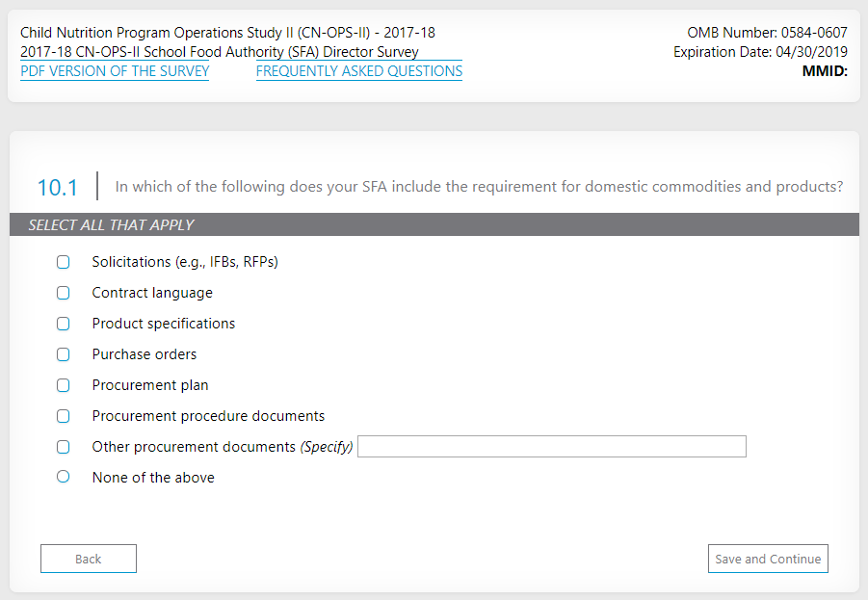This screenshot has width=868, height=600.
Task: Focus the Other procurement documents Specify field
Action: point(551,447)
